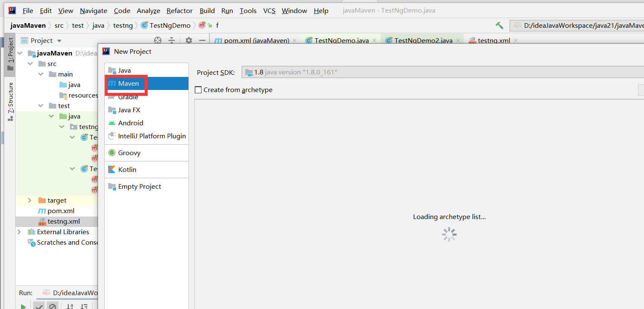Select Android project type
The width and height of the screenshot is (644, 309).
click(x=146, y=123)
